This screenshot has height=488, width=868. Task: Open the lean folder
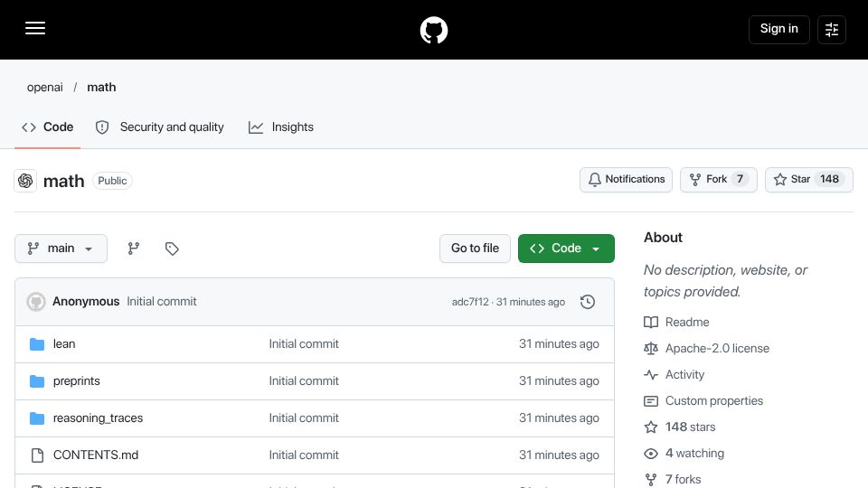64,344
